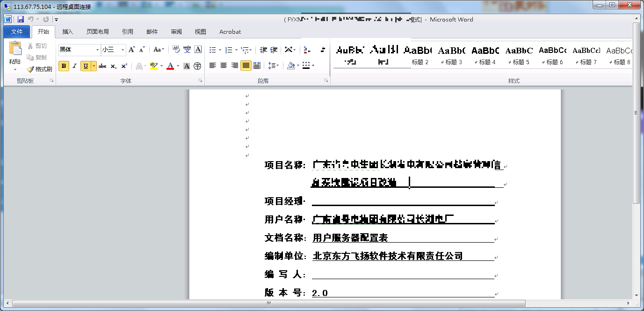Screen dimensions: 644x311
Task: Click the Align Right icon
Action: click(234, 66)
